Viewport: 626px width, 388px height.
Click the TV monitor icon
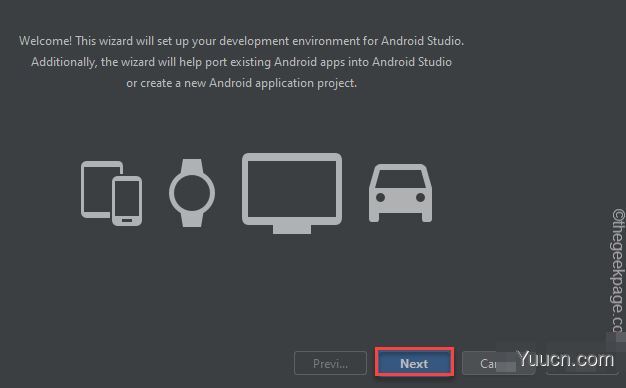pyautogui.click(x=292, y=193)
